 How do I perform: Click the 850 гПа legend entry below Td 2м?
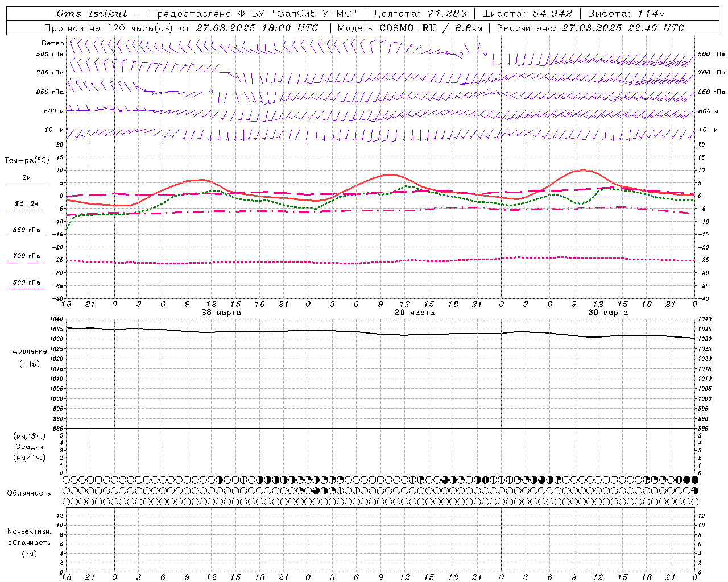click(27, 230)
